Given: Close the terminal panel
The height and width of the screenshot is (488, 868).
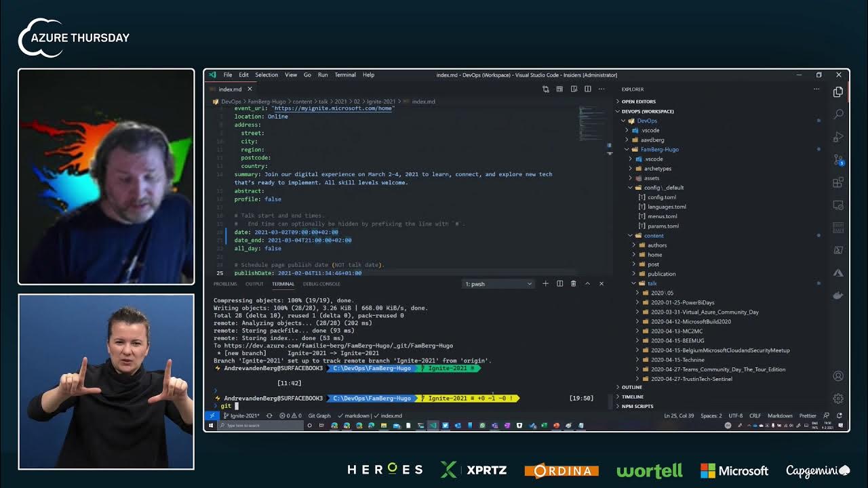Looking at the screenshot, I should 601,283.
